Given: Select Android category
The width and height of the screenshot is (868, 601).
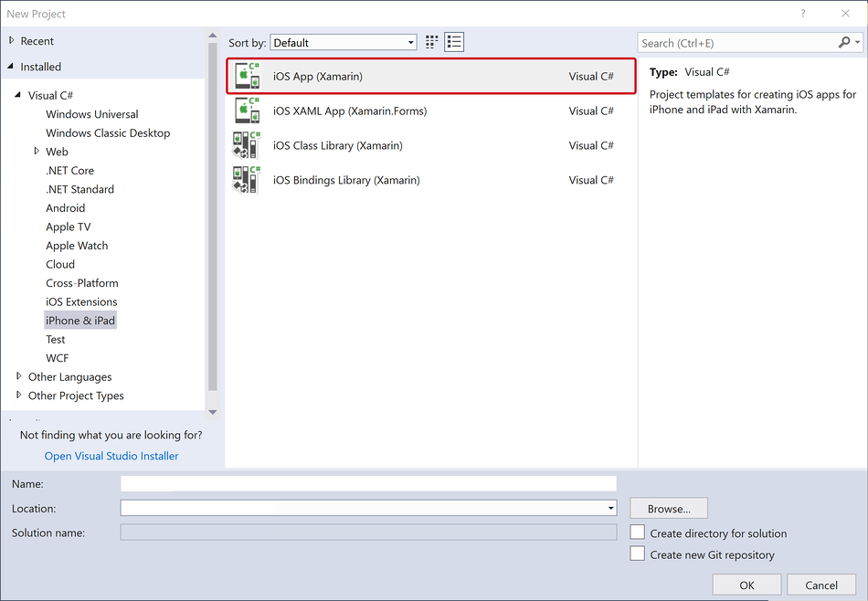Looking at the screenshot, I should pyautogui.click(x=65, y=208).
